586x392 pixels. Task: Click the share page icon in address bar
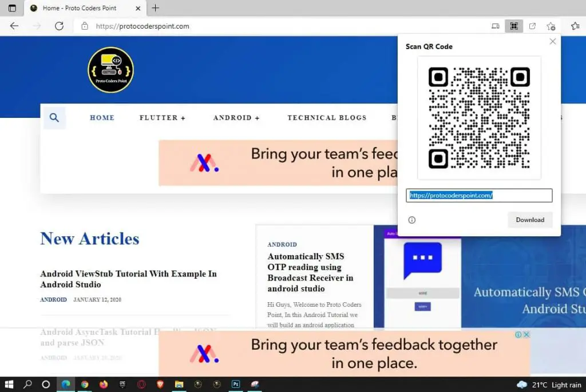click(532, 26)
